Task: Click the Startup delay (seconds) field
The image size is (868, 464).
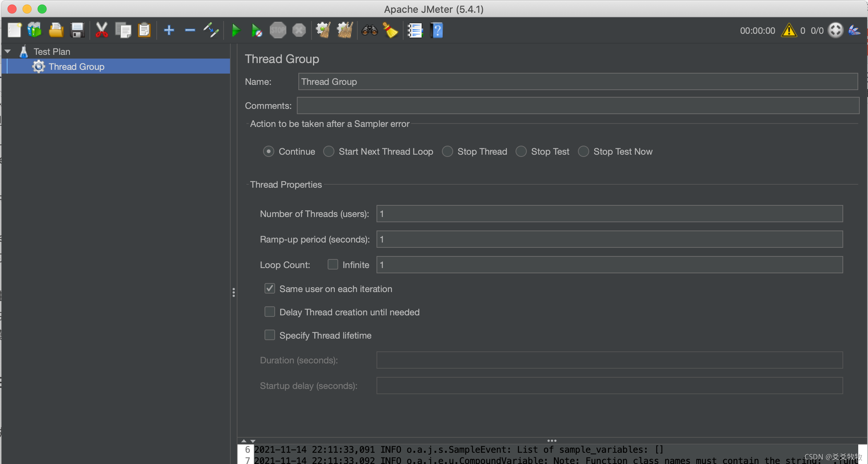Action: pyautogui.click(x=609, y=386)
